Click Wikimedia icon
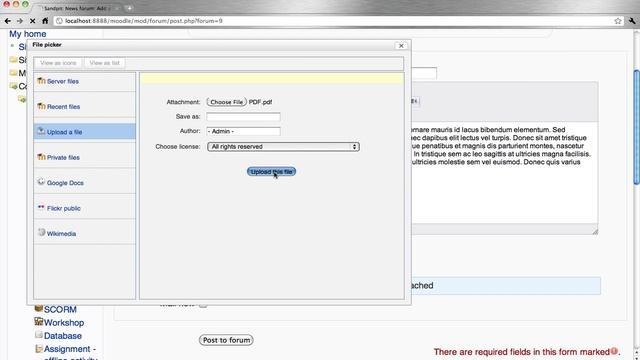This screenshot has width=640, height=360. [41, 232]
